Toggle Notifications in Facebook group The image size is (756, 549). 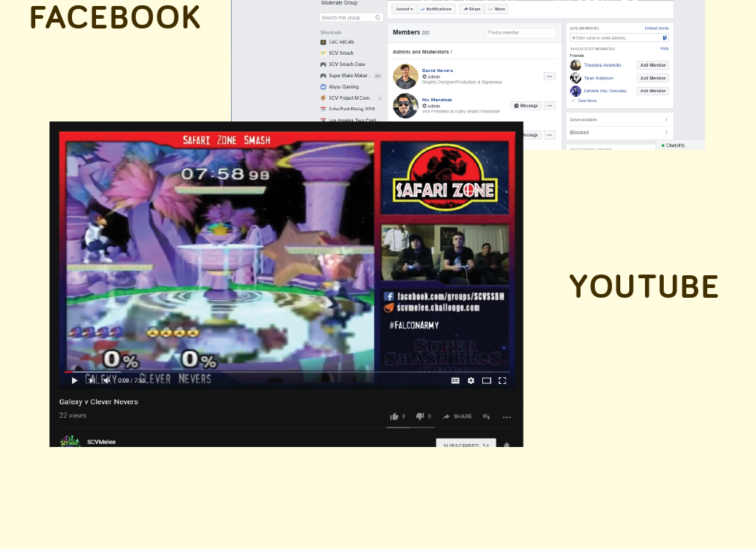(x=436, y=9)
